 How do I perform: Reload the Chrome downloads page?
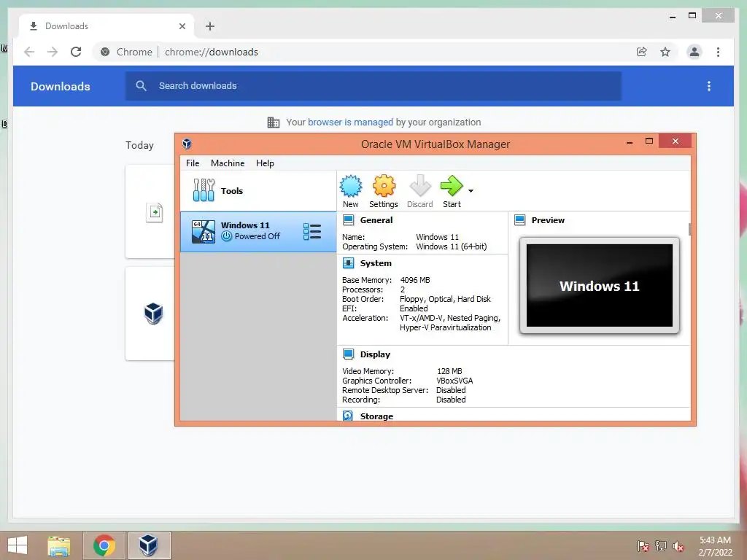[76, 52]
